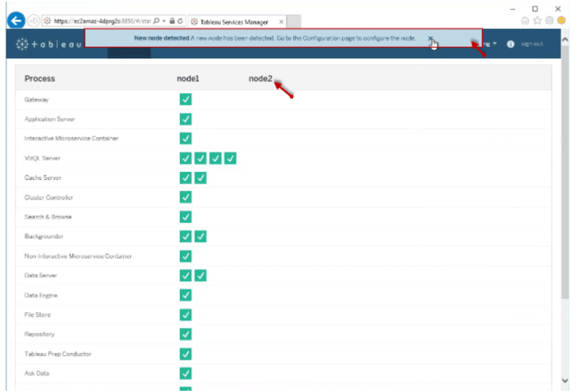Click the third VizQL Server checkmark
The image size is (579, 392).
pyautogui.click(x=215, y=158)
